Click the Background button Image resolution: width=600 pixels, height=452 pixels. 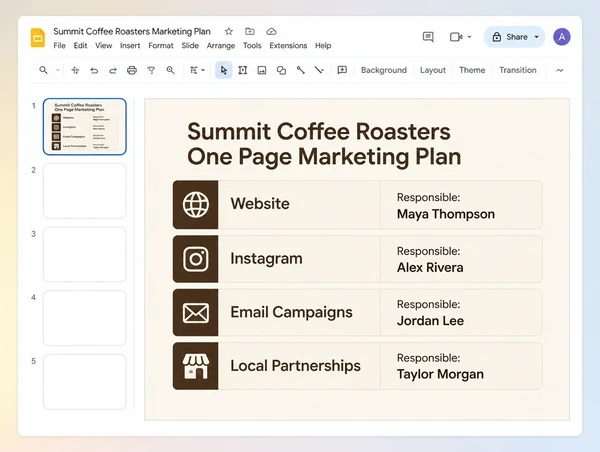tap(384, 70)
